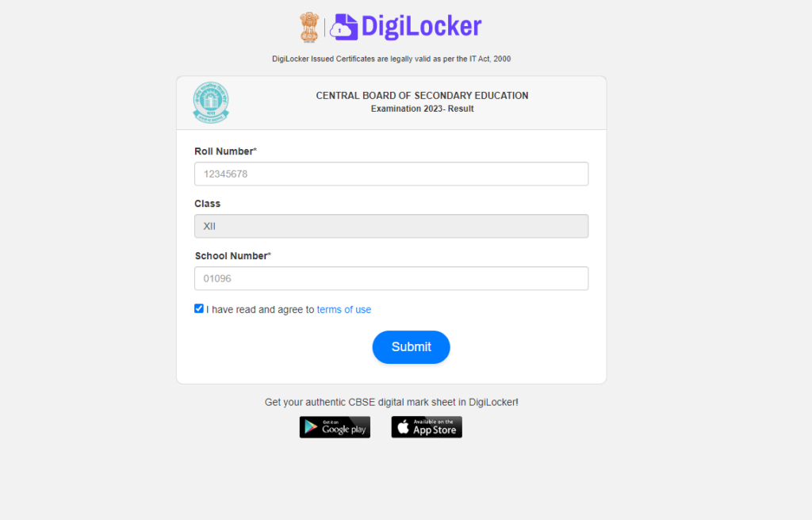Open the terms of use link
Viewport: 812px width, 520px height.
[x=344, y=309]
